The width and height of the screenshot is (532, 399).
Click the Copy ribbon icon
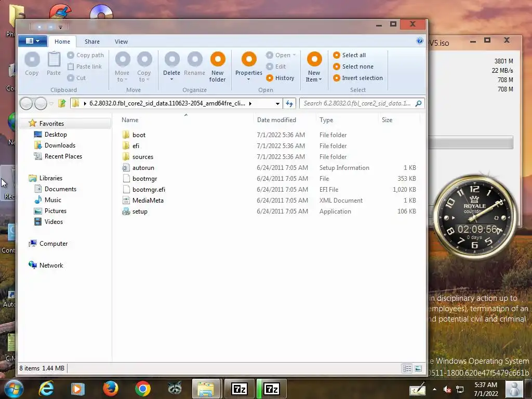(32, 63)
